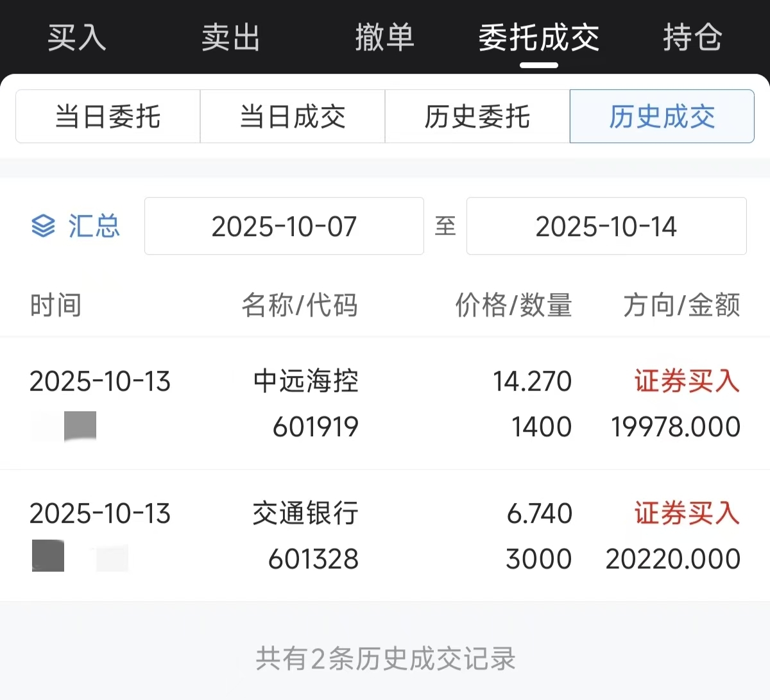The width and height of the screenshot is (770, 700).
Task: Select the 历史成交 sub-tab
Action: (662, 116)
